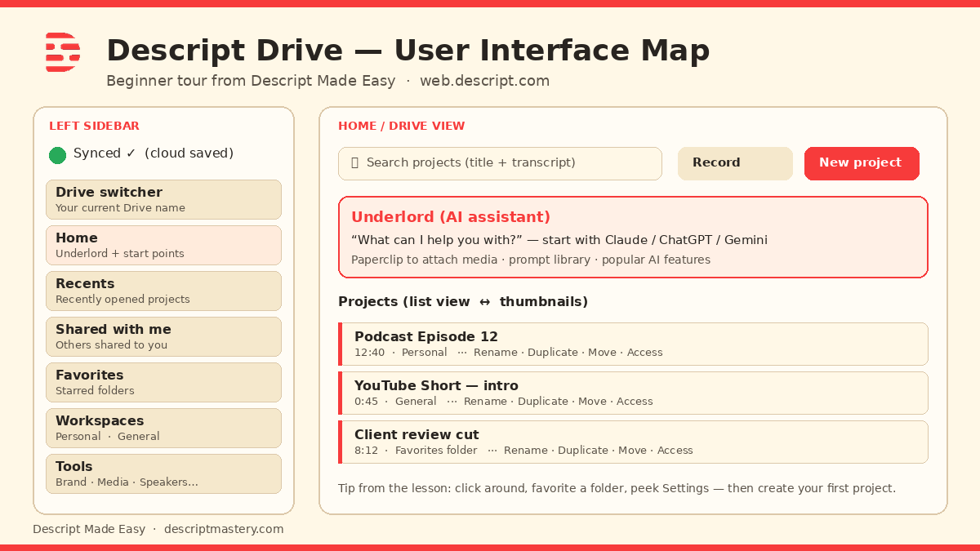Click Move on Podcast Episode 12
The height and width of the screenshot is (551, 980).
[x=603, y=353]
